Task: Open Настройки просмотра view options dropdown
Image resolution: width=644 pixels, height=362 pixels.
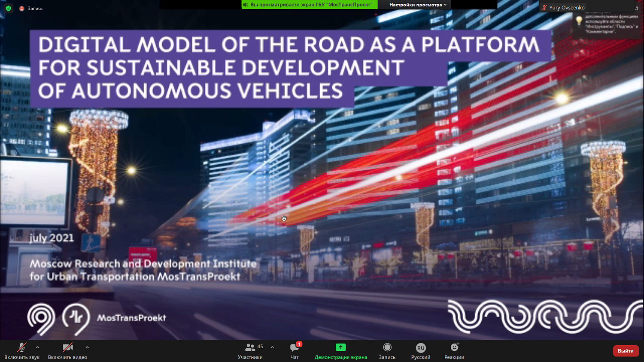Action: tap(418, 5)
